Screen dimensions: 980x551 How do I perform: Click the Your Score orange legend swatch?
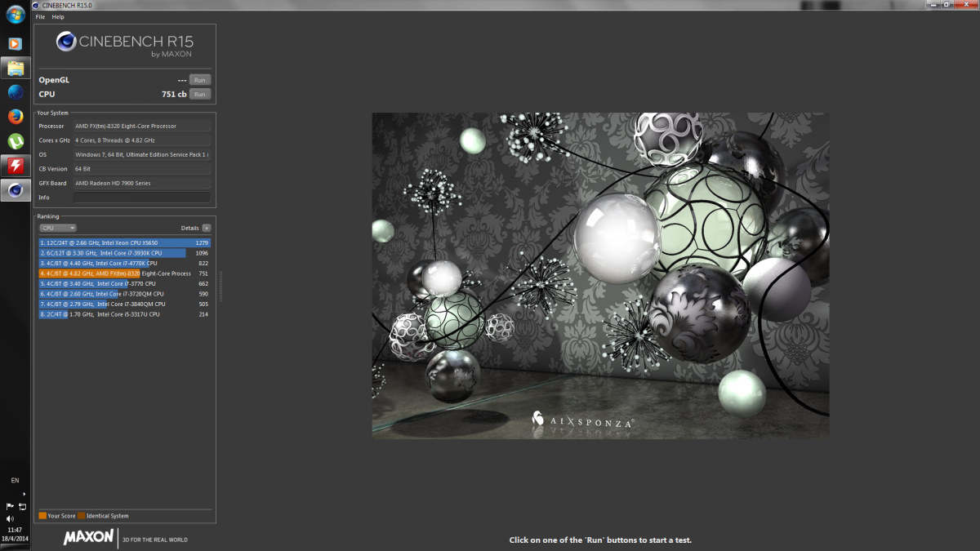[x=42, y=516]
